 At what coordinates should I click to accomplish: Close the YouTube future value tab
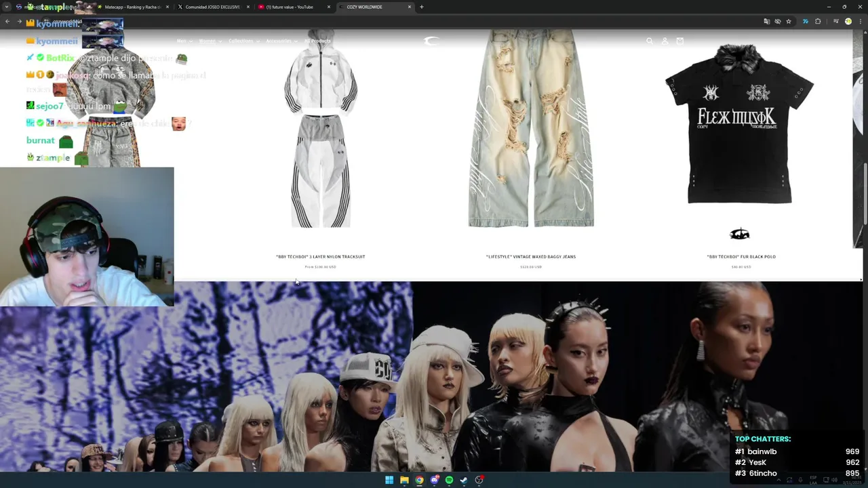[329, 7]
